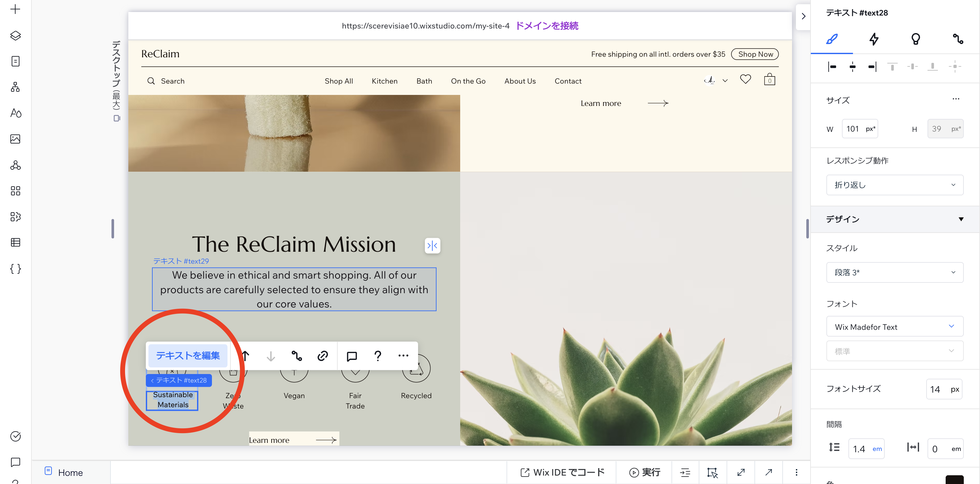Open the 段落 3 style dropdown
Viewport: 980px width, 484px height.
[x=894, y=272]
